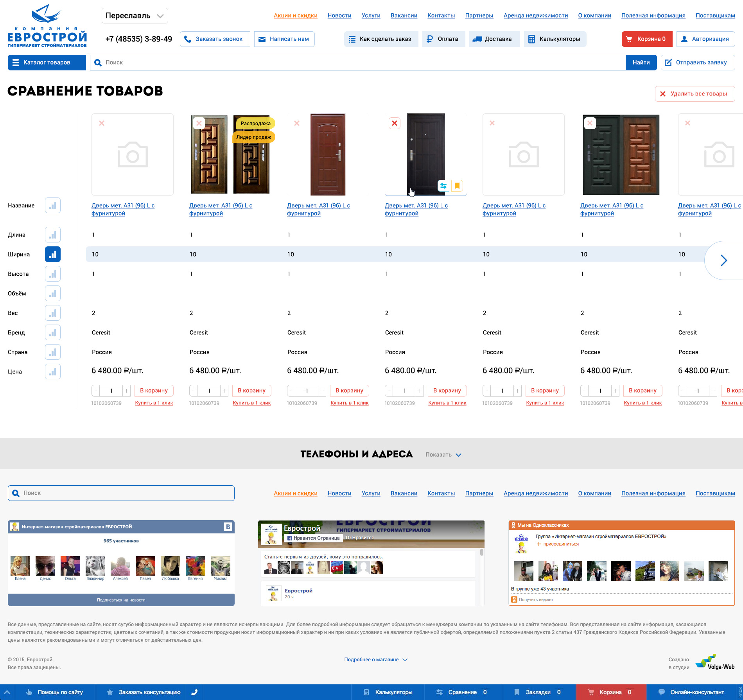
Task: Toggle the Бренд row chart icon
Action: point(53,332)
